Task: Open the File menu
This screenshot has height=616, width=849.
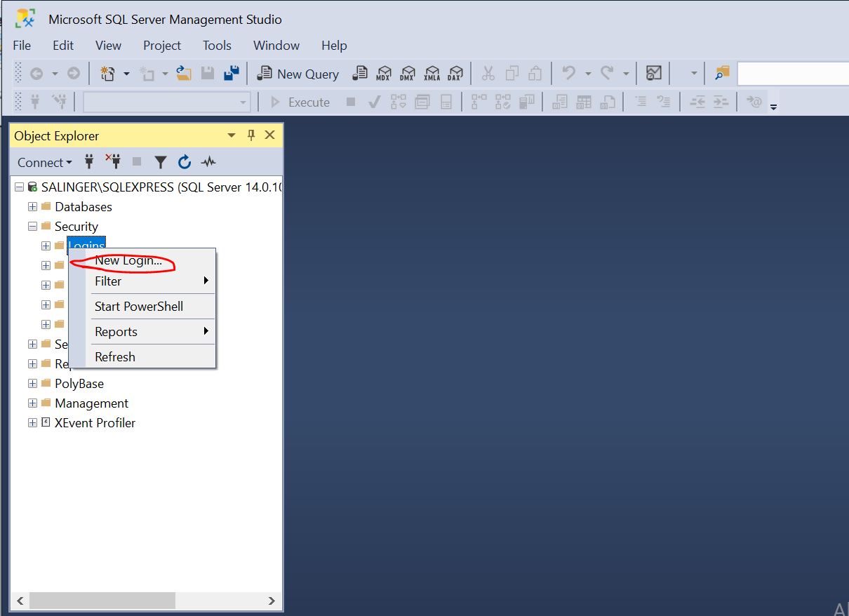Action: coord(22,45)
